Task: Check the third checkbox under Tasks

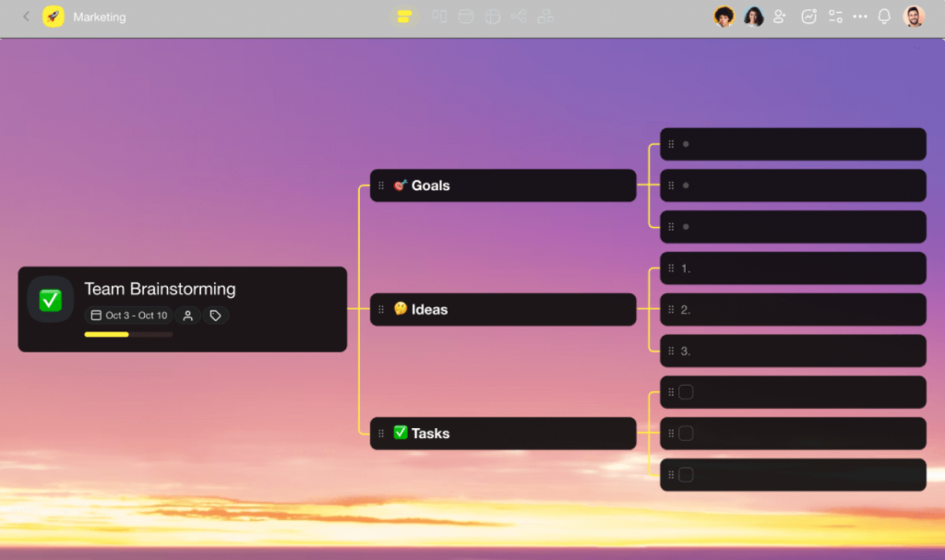Action: 686,475
